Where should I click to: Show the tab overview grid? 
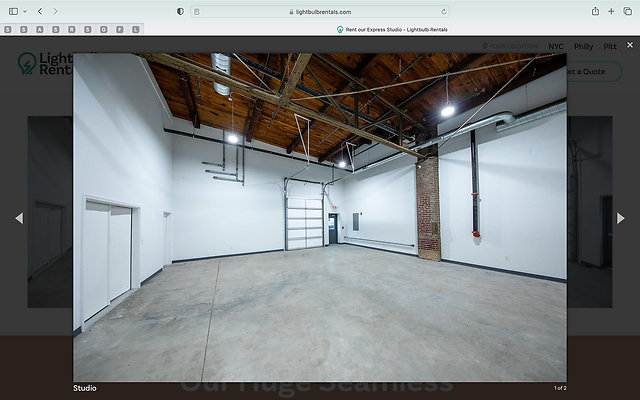(627, 11)
